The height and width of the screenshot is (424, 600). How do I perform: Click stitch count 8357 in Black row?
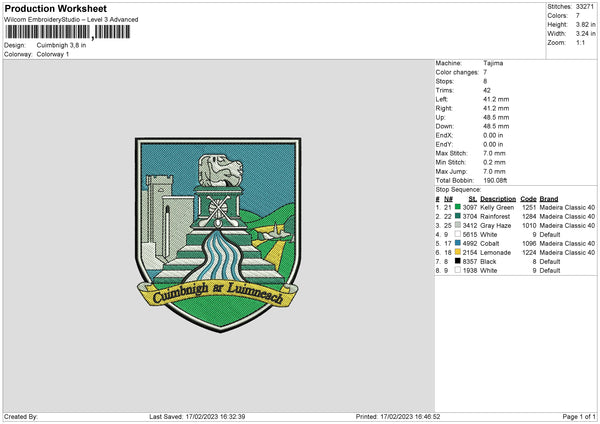point(470,261)
